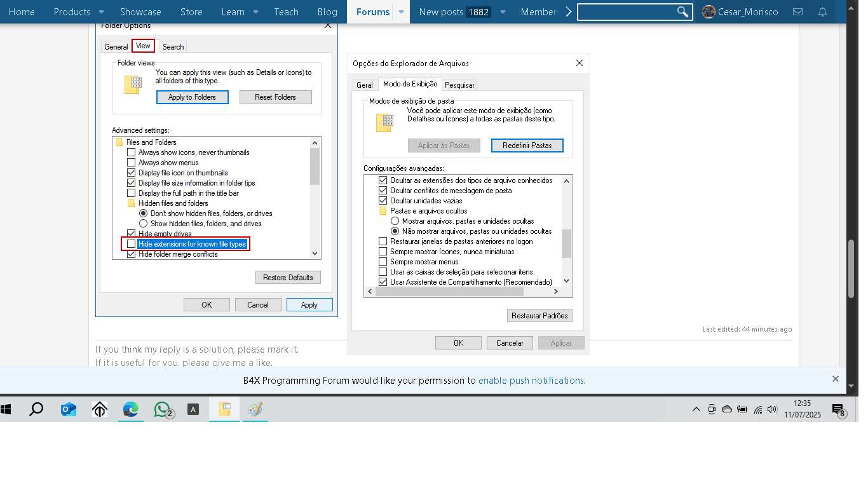Open Wi-Fi network tray icon
The image size is (868, 488).
758,410
